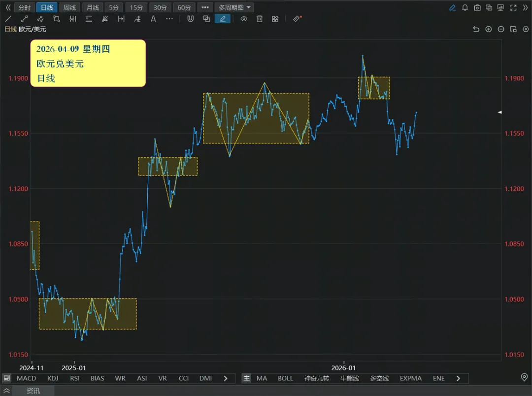The height and width of the screenshot is (396, 532).
Task: Select the range arrow measurement tool
Action: [121, 19]
